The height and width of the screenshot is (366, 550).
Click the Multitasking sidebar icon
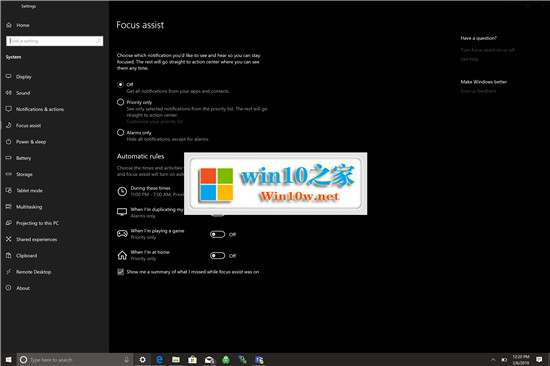[8, 206]
